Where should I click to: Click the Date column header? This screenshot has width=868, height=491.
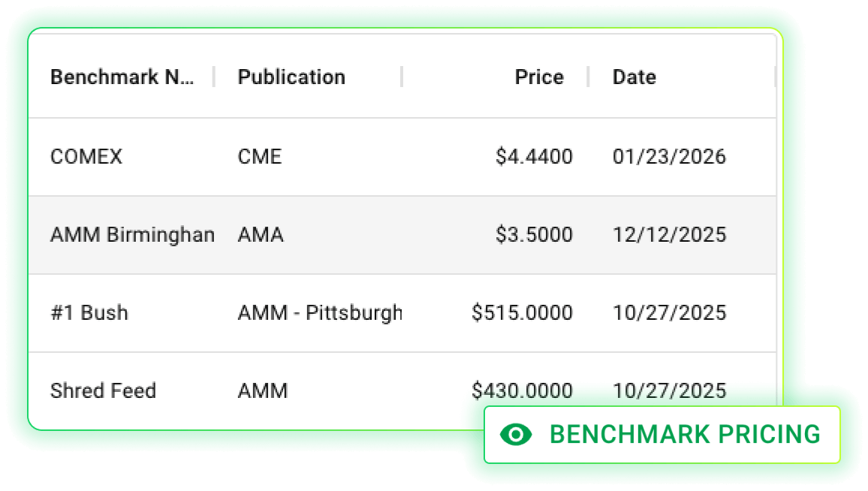point(634,77)
